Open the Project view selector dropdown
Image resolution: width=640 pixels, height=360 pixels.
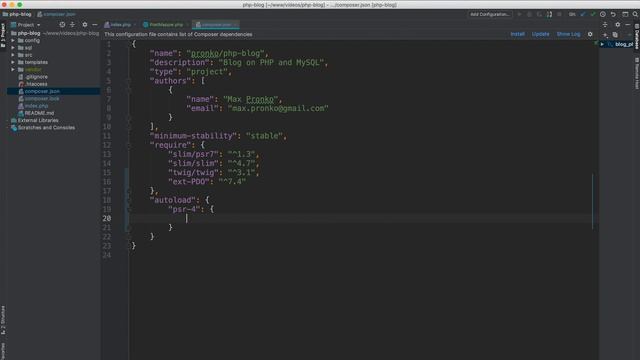26,25
